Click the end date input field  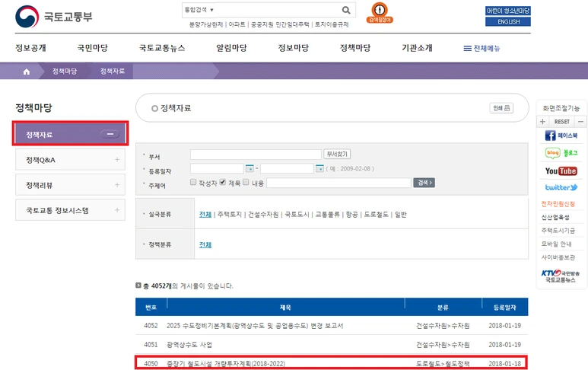[x=287, y=168]
